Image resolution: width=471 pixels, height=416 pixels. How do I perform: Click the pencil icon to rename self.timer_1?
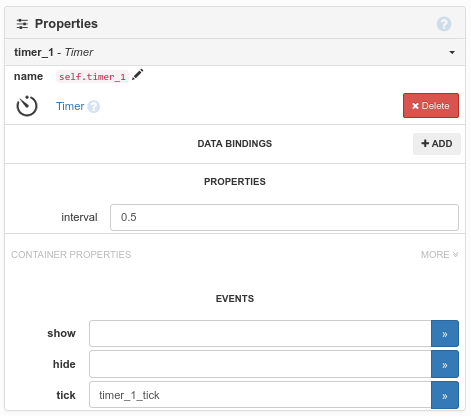[x=137, y=75]
